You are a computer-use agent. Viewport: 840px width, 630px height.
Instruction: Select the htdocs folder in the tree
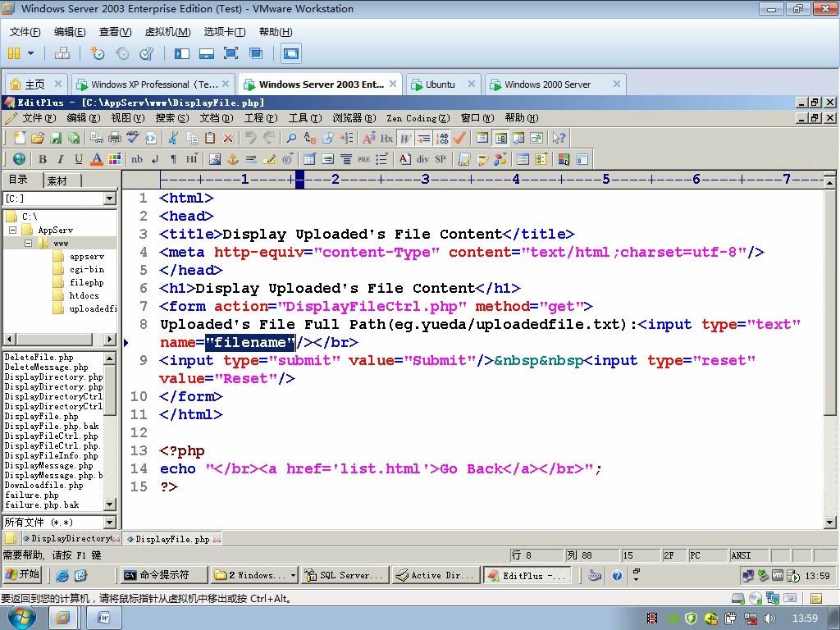[x=84, y=295]
